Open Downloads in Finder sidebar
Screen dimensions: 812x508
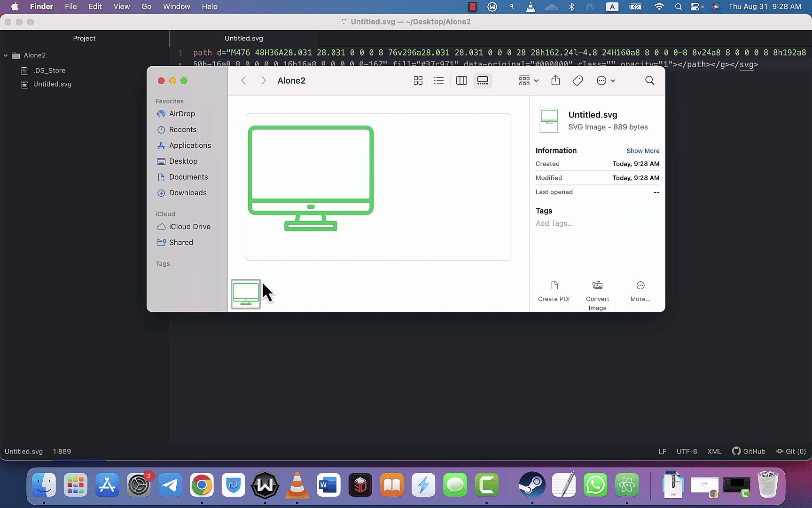coord(187,193)
